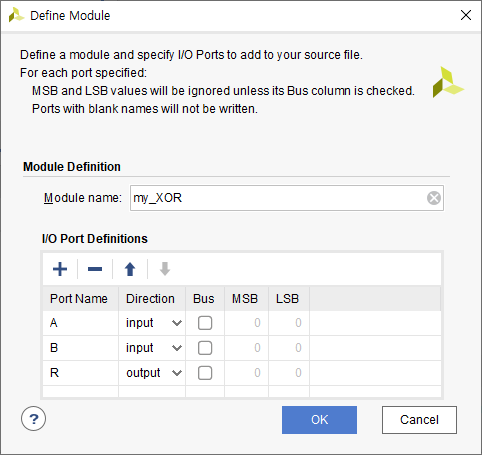The height and width of the screenshot is (455, 482).
Task: Select the port name cell R
Action: tap(80, 373)
